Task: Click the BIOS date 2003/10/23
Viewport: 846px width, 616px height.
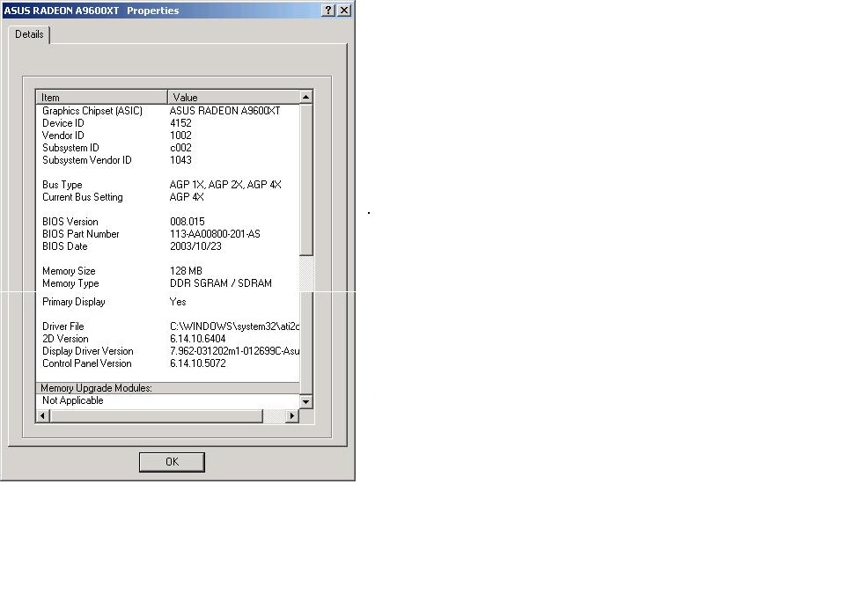Action: tap(195, 246)
